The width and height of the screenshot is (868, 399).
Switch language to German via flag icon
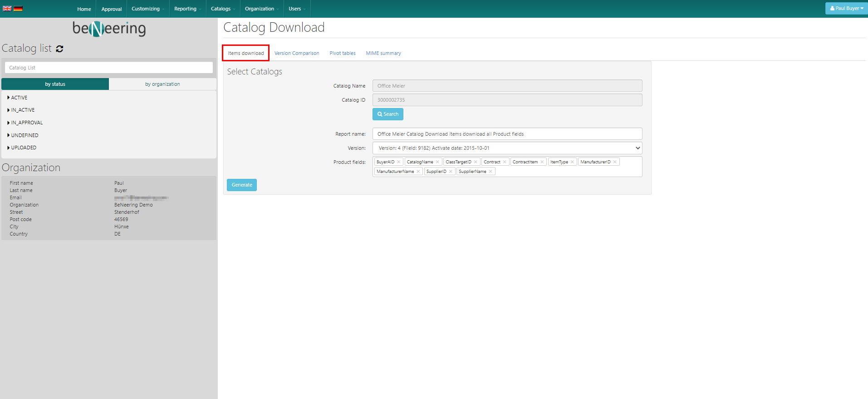pos(18,9)
